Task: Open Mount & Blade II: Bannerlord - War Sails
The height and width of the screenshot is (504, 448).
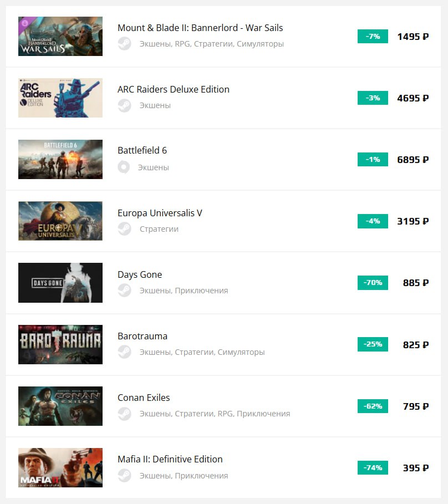Action: pyautogui.click(x=200, y=28)
